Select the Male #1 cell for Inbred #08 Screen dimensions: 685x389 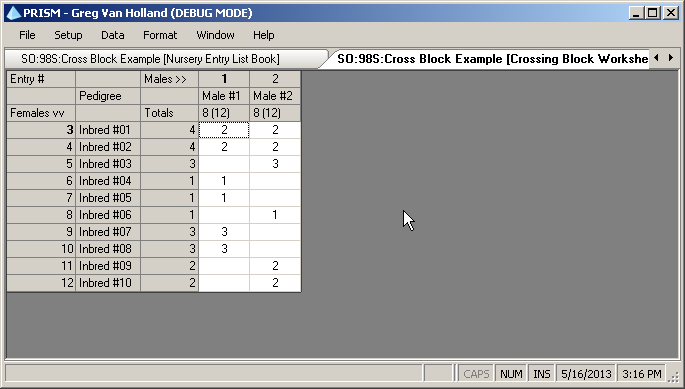[224, 249]
